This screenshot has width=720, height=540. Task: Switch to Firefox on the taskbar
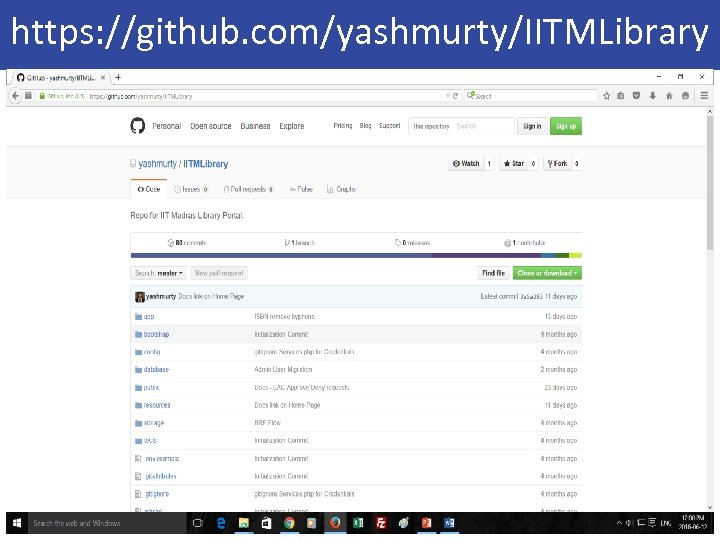click(x=335, y=523)
